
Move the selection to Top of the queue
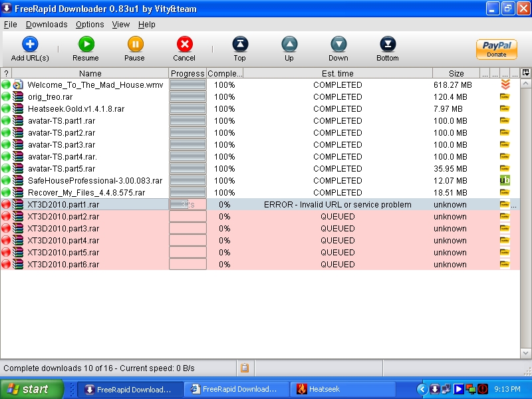click(239, 45)
